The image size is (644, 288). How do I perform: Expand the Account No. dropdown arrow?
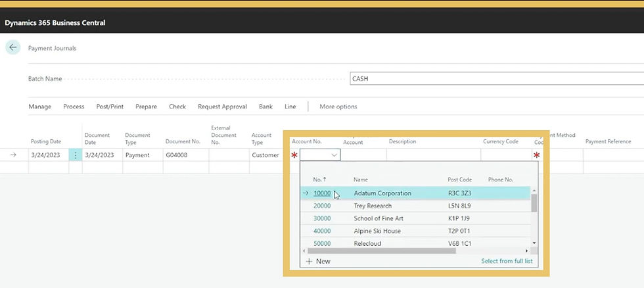pos(334,155)
